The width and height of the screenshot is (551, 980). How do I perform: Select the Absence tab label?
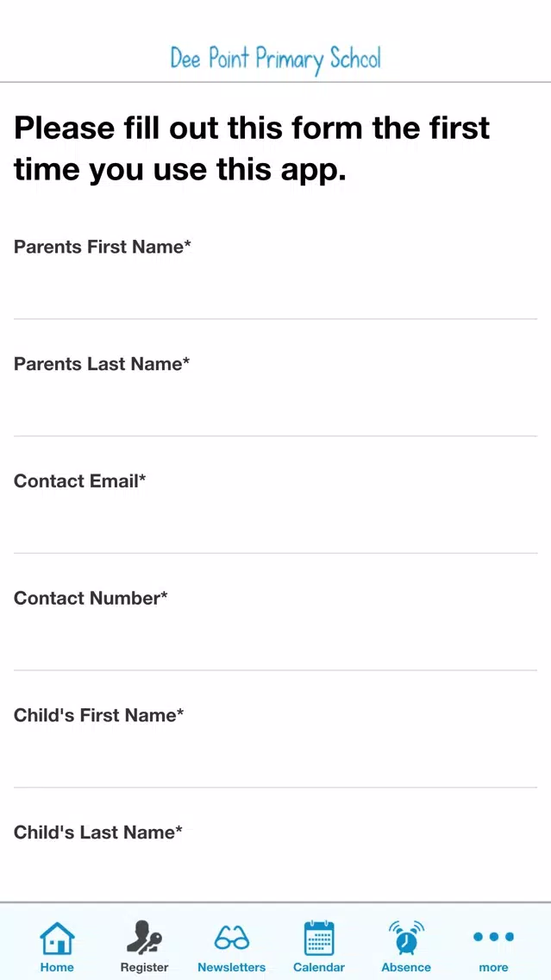[x=406, y=968]
